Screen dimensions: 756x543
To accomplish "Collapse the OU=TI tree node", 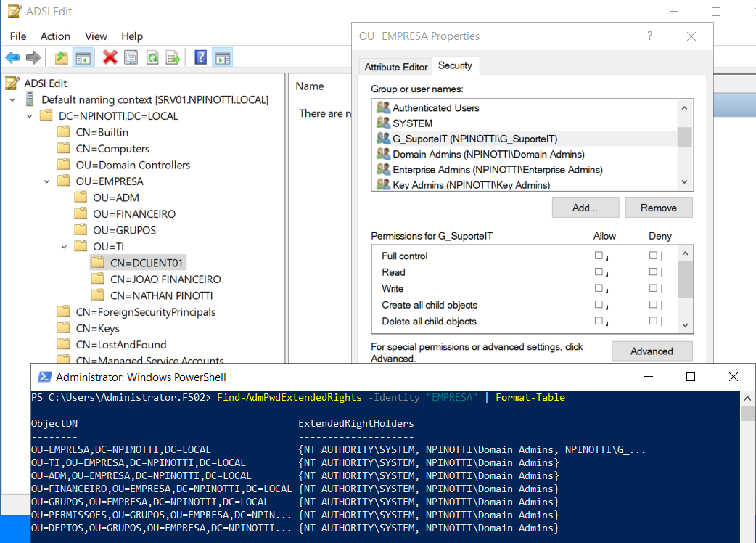I will 64,247.
